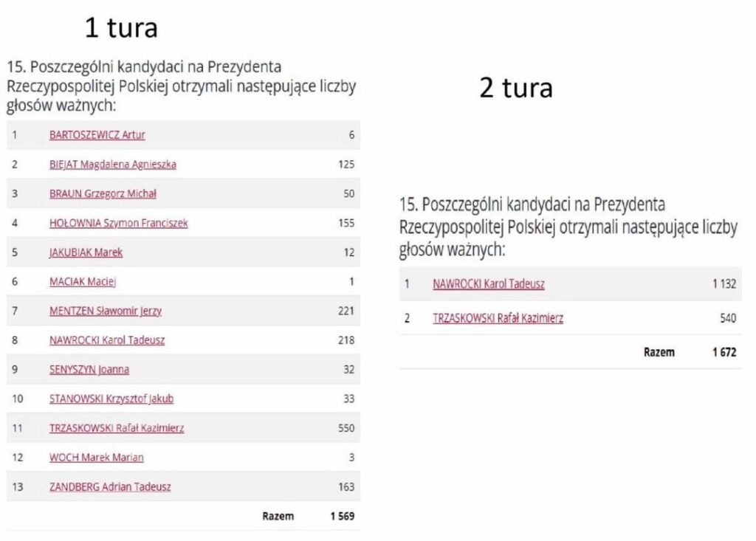Open TRZASKOWSKI Rafał Kazimierz in first-round list
Image resolution: width=756 pixels, height=541 pixels.
pyautogui.click(x=117, y=428)
